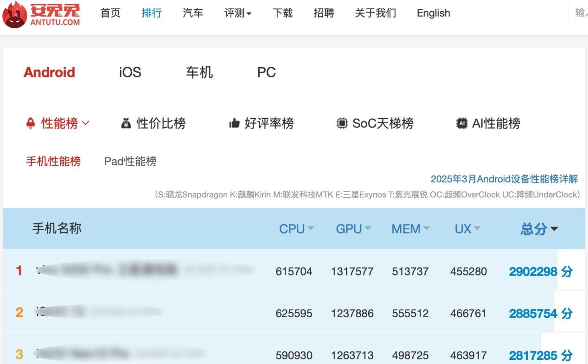Click the MEM score 555512
The image size is (588, 364).
point(410,314)
